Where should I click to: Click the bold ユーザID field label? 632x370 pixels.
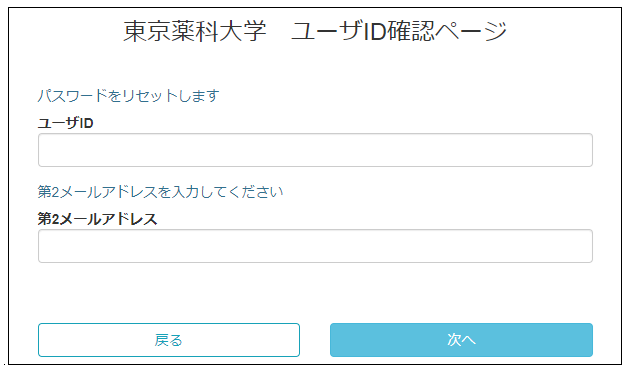click(x=66, y=123)
